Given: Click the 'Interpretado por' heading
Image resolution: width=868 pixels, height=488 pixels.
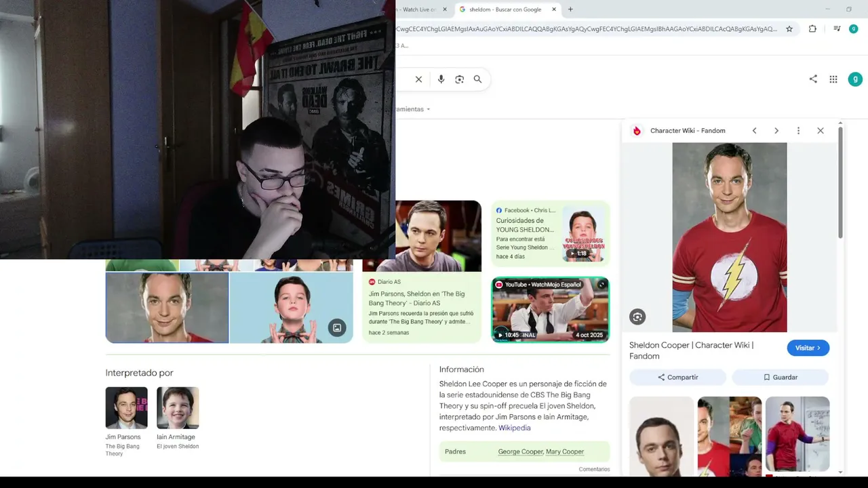Looking at the screenshot, I should [139, 373].
